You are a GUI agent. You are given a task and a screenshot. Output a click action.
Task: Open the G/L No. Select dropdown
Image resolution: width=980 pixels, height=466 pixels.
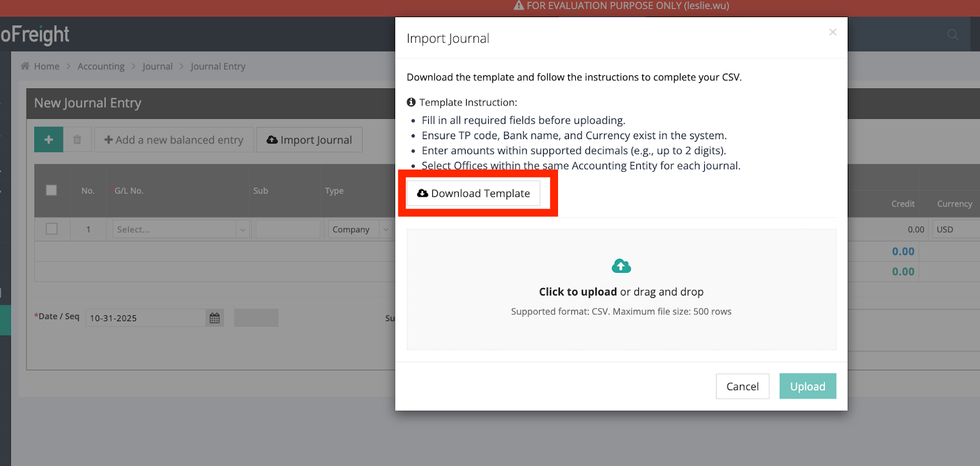click(180, 229)
